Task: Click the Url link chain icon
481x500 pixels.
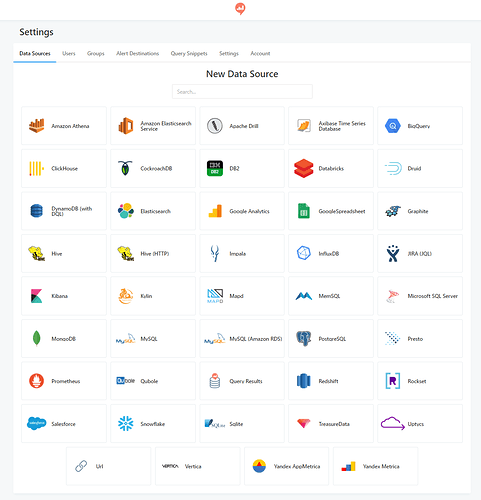Action: (81, 466)
